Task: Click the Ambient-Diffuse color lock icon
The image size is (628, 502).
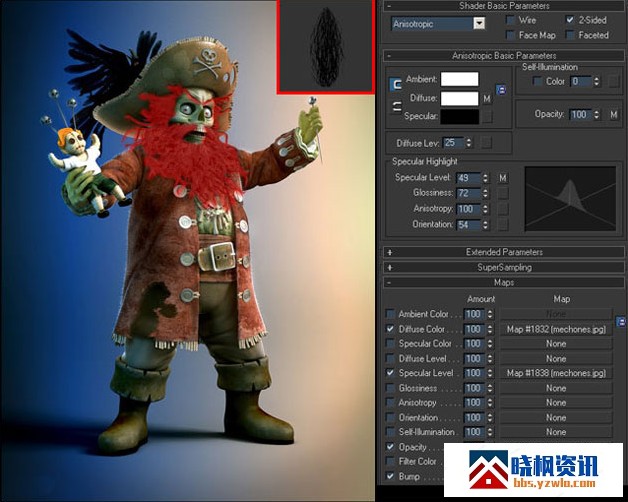Action: point(396,84)
